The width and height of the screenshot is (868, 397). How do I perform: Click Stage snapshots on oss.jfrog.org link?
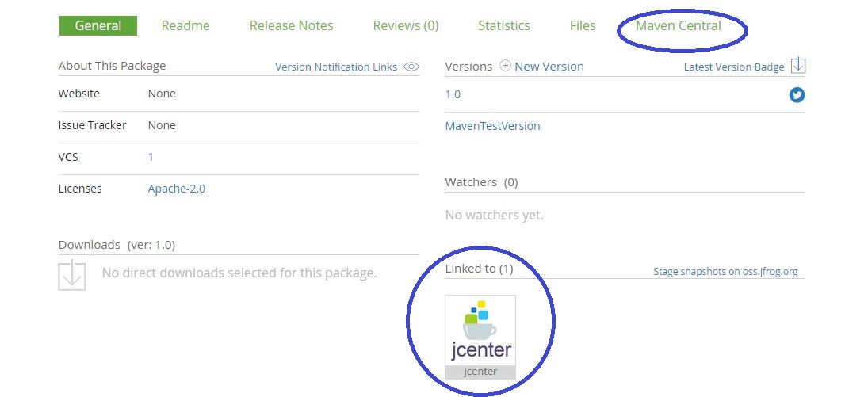pyautogui.click(x=725, y=272)
